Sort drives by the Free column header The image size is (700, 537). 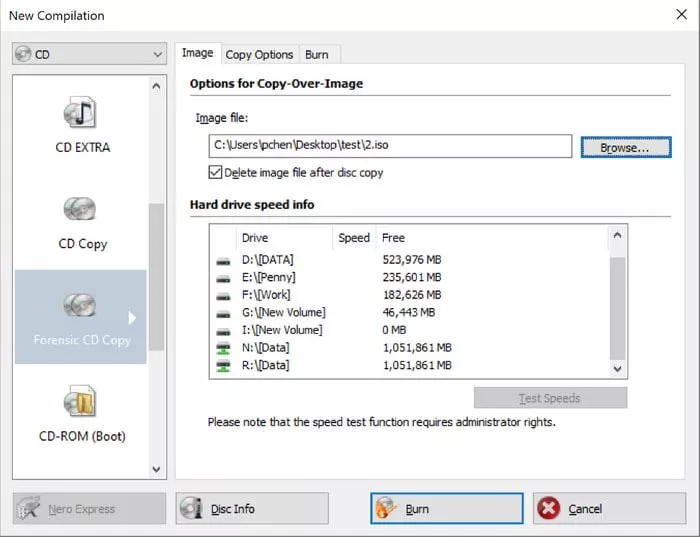click(x=393, y=238)
